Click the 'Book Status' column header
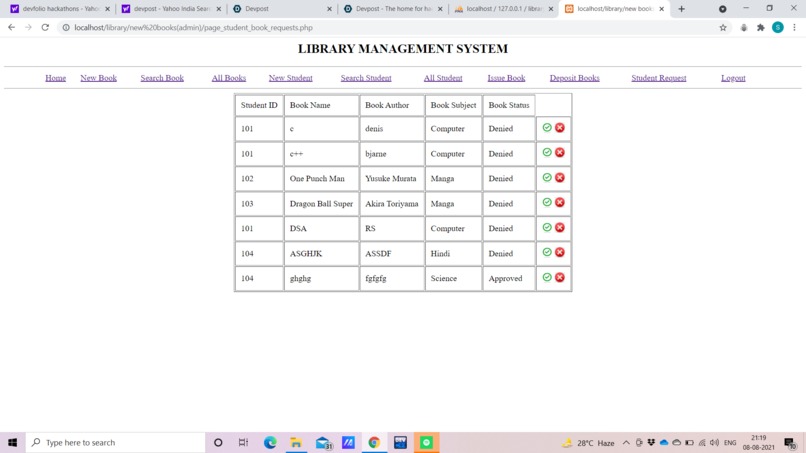The image size is (806, 453). (508, 105)
